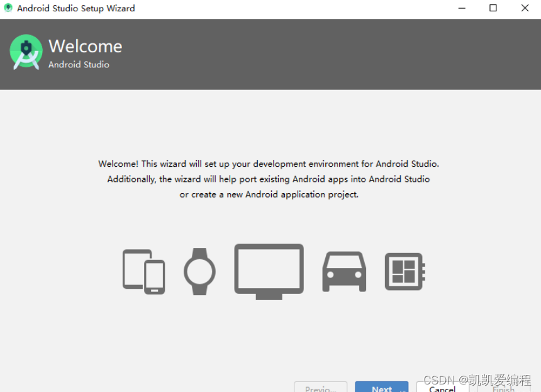Click the smartwatch Wear icon
The width and height of the screenshot is (541, 392).
[x=200, y=272]
